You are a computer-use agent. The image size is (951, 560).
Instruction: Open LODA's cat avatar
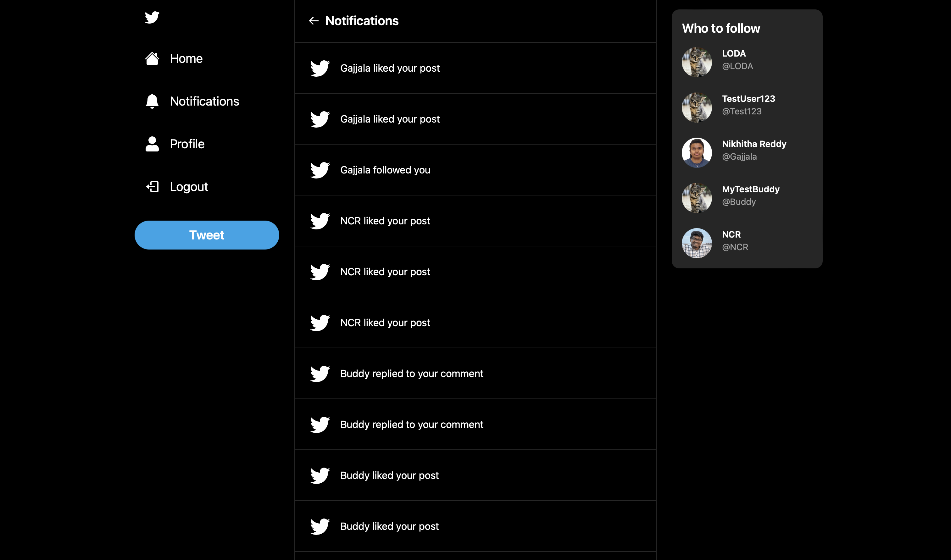pos(697,62)
